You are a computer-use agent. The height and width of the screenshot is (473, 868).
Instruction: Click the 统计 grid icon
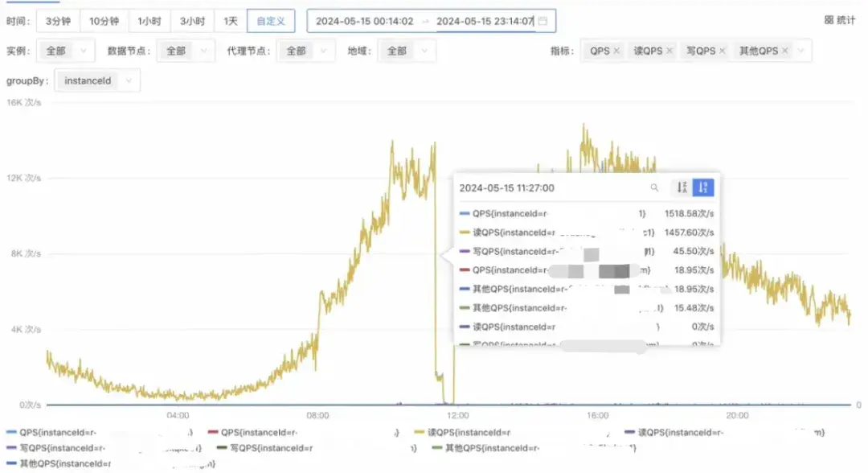829,20
